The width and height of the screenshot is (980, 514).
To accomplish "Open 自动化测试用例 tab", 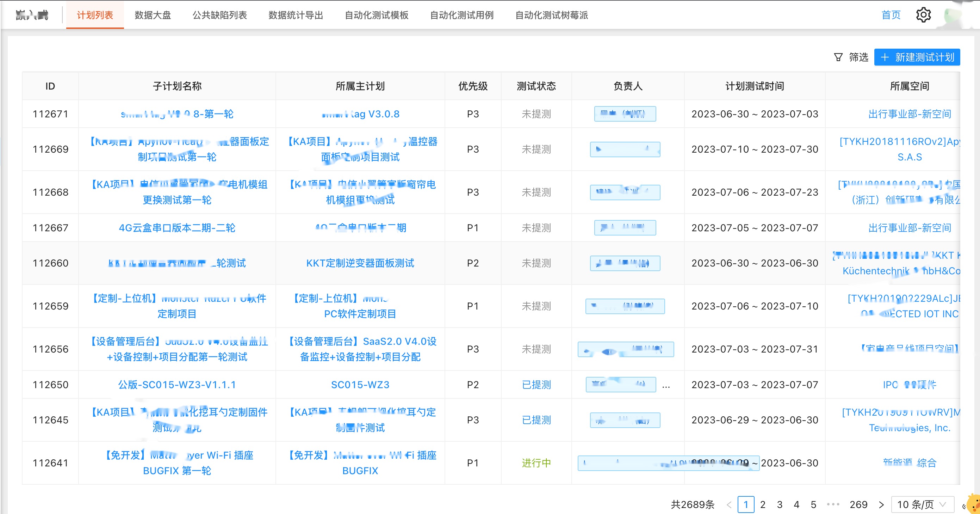I will tap(462, 15).
